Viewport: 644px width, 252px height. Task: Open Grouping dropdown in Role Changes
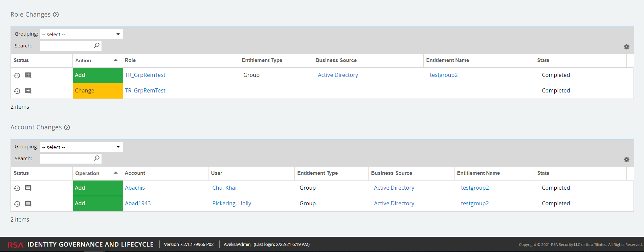coord(81,34)
